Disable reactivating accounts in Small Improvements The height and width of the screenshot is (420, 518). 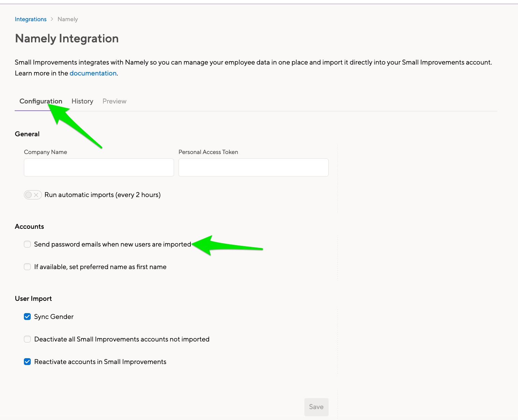27,361
